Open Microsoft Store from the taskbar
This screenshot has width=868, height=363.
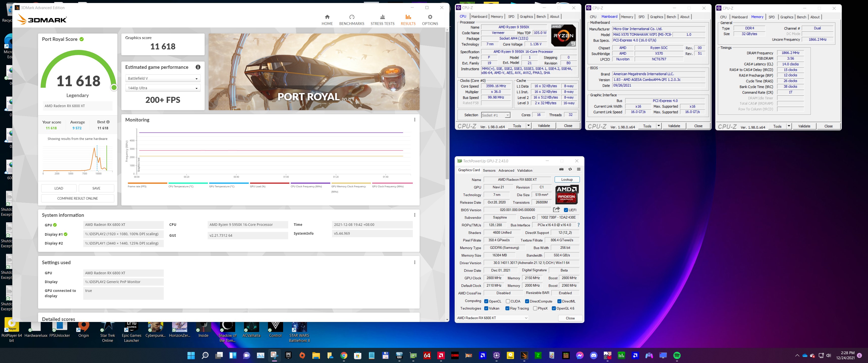click(x=358, y=355)
